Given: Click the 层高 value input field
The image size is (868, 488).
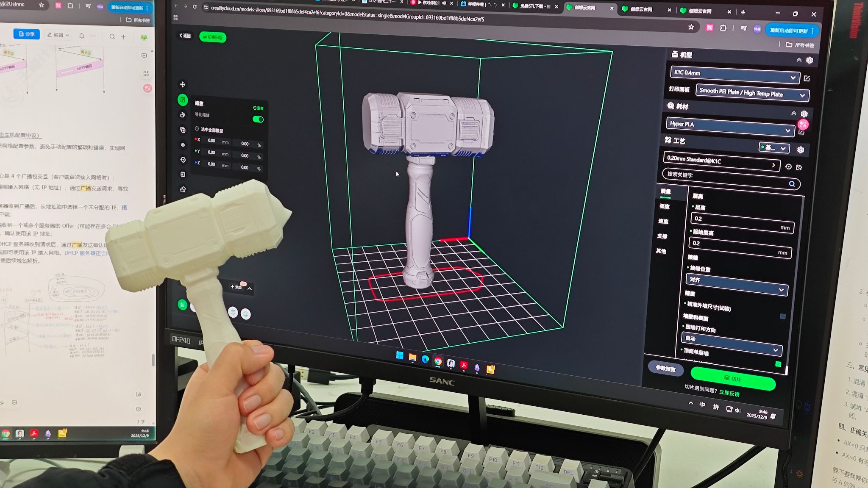Looking at the screenshot, I should (x=742, y=223).
